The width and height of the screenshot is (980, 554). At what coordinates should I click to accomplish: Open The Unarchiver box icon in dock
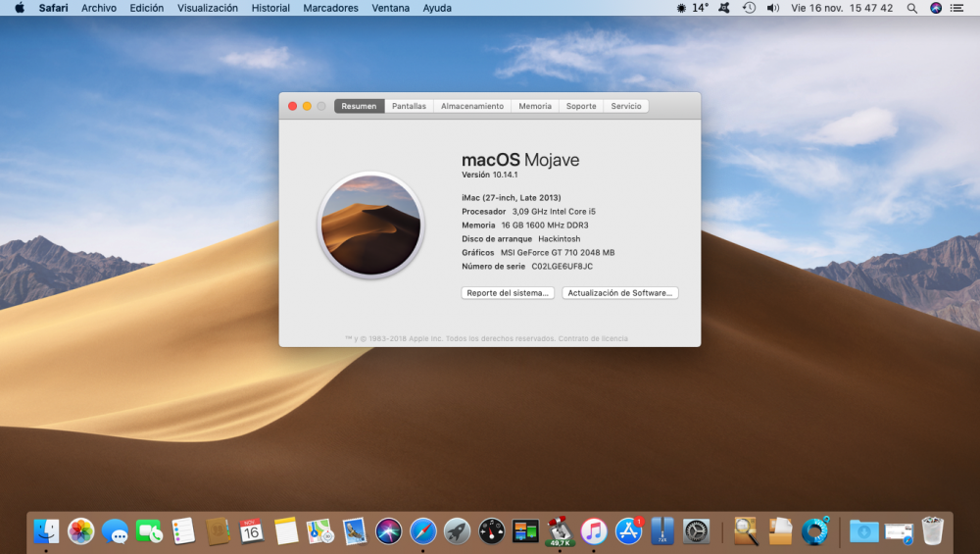pos(780,531)
